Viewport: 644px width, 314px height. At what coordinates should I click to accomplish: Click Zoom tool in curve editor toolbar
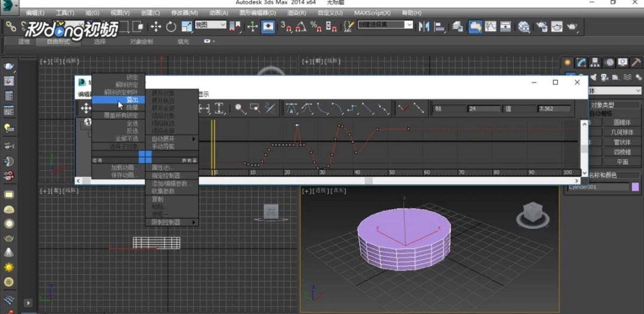coord(240,108)
